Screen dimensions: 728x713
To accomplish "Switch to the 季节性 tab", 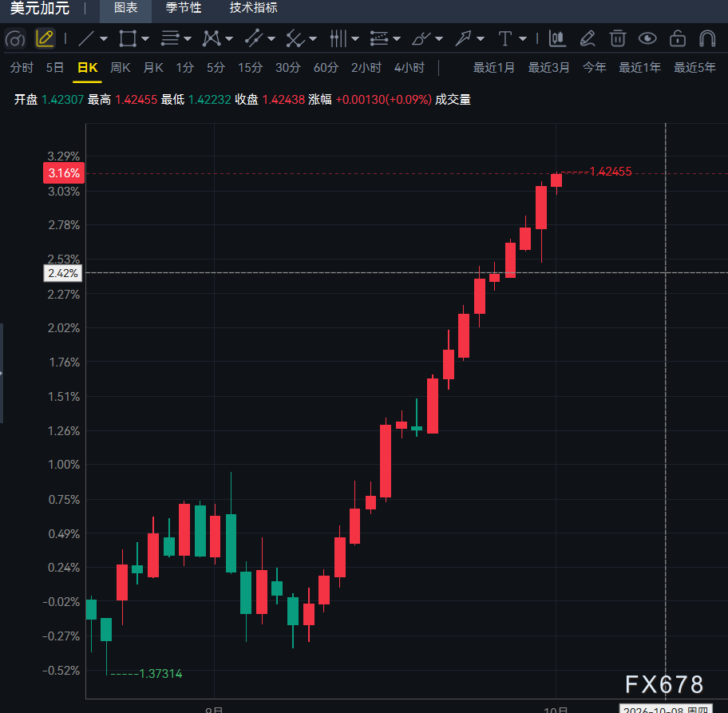I will tap(184, 8).
